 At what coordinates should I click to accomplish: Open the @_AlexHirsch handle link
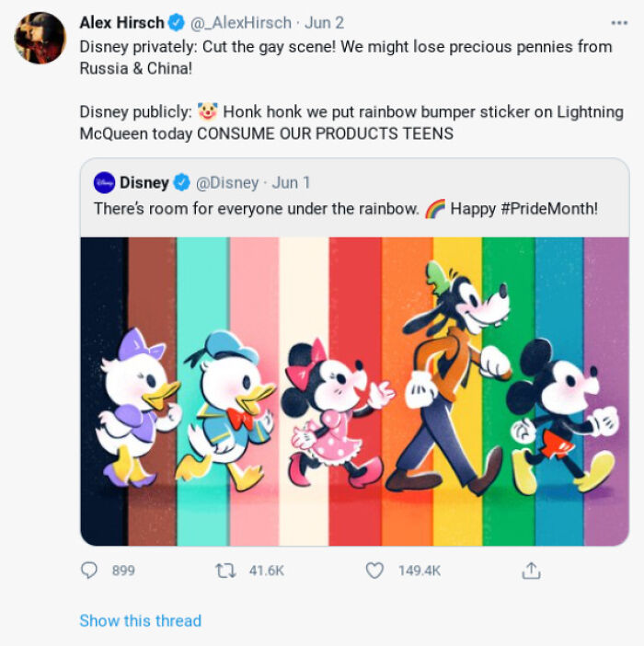tap(241, 22)
